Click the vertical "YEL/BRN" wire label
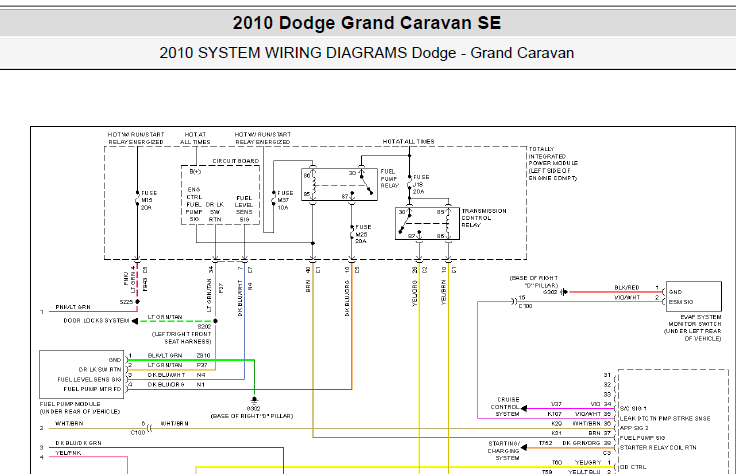Image resolution: width=736 pixels, height=474 pixels. 444,293
